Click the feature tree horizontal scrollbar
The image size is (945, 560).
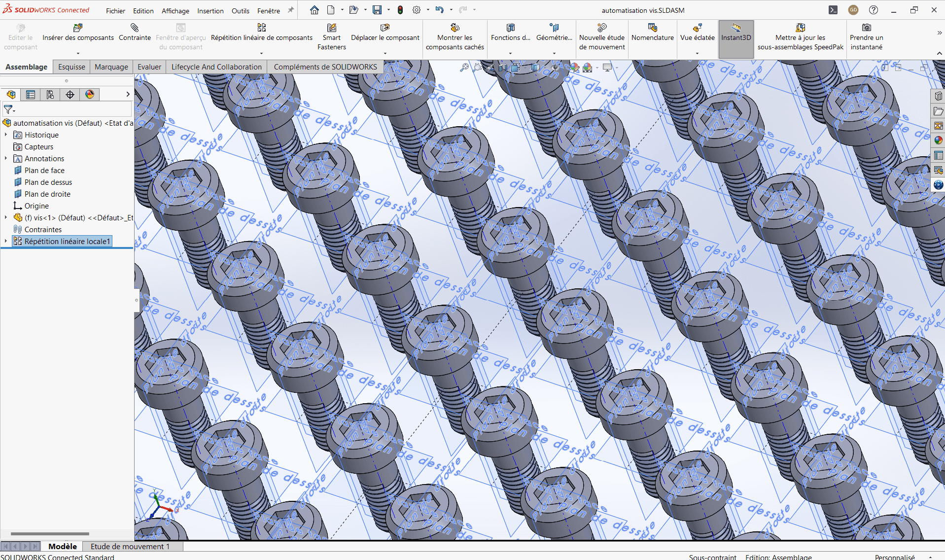pos(50,533)
